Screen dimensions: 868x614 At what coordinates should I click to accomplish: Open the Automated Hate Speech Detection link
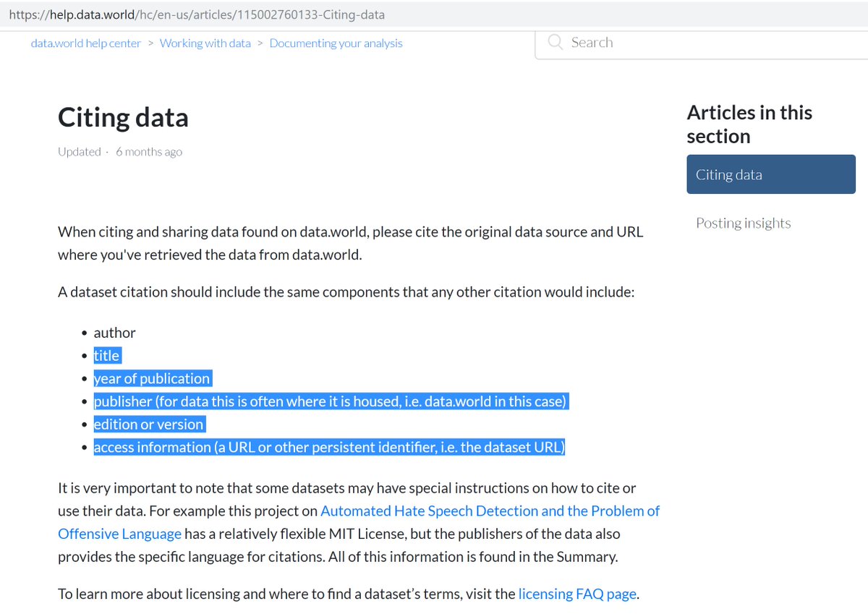coord(490,511)
